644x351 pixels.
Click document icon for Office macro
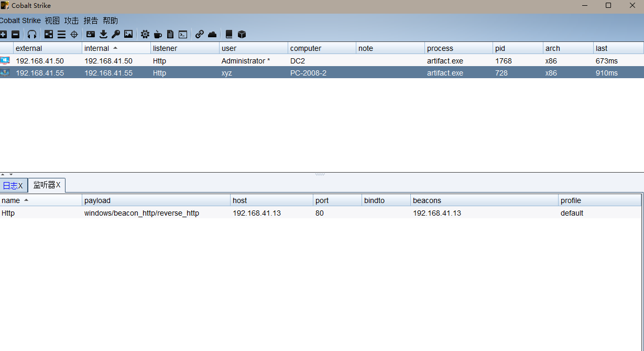[170, 34]
